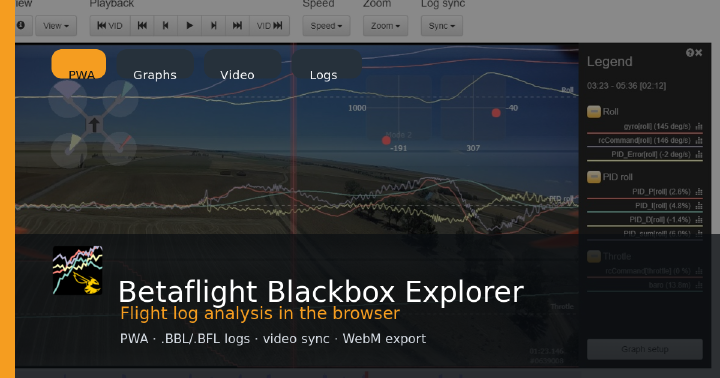
Task: Click the play button in Playback
Action: click(189, 26)
